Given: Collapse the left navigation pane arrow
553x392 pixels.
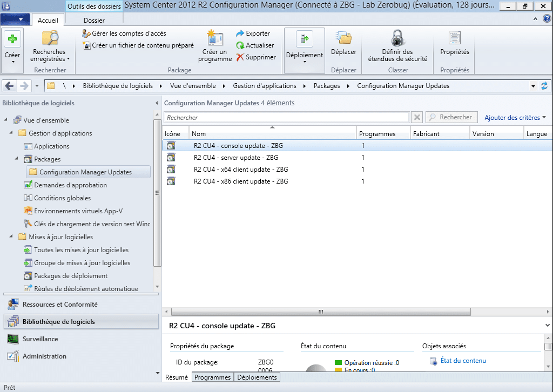Looking at the screenshot, I should pyautogui.click(x=157, y=103).
